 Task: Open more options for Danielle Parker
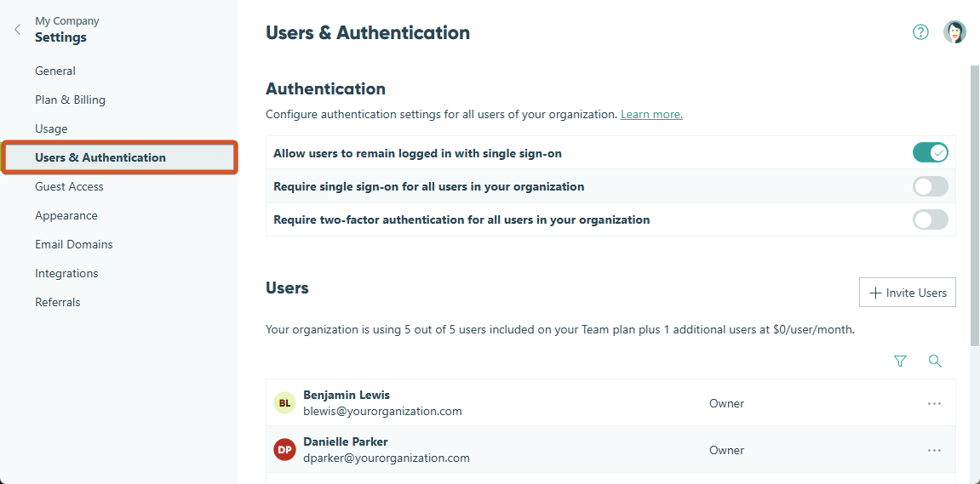click(934, 450)
